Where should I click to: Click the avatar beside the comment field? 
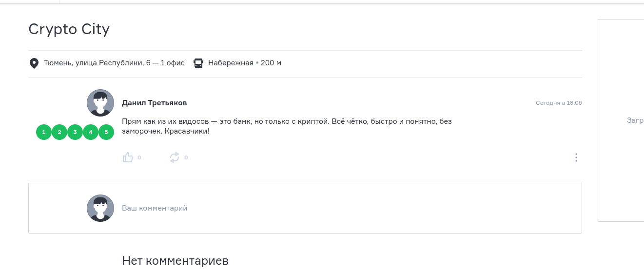click(100, 208)
